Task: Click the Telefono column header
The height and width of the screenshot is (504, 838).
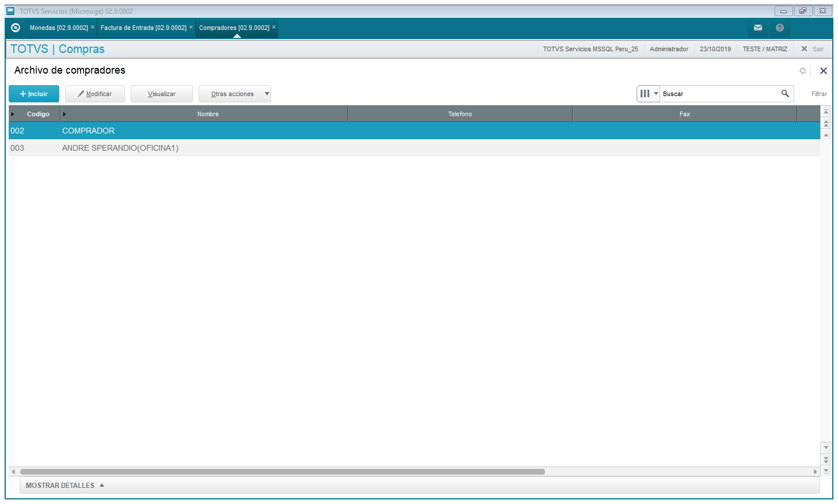Action: coord(460,114)
